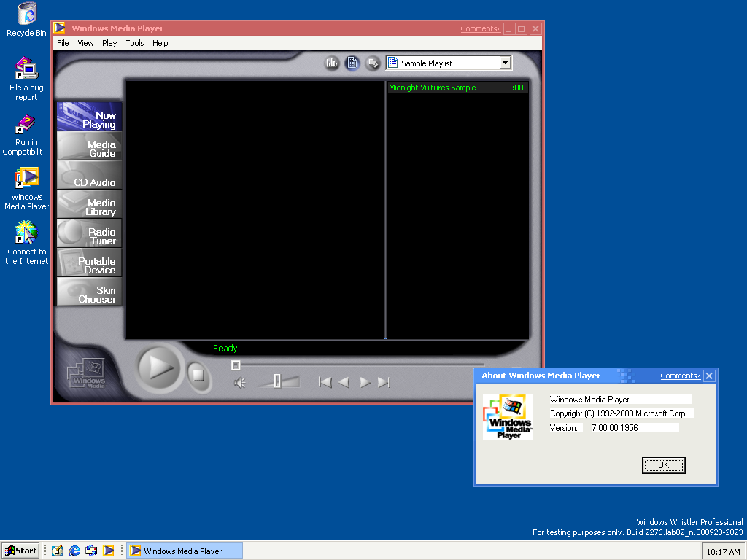Screen dimensions: 747x560
Task: Click the rewind arrow button
Action: [x=344, y=382]
